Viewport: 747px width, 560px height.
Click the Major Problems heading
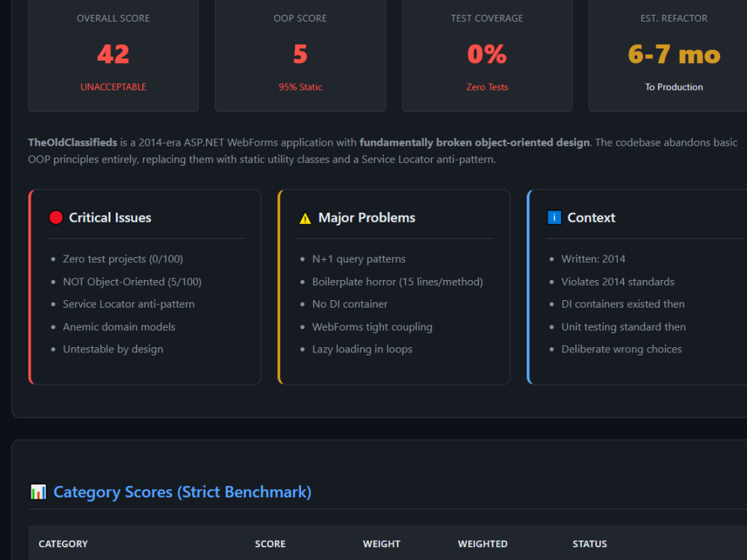[367, 217]
